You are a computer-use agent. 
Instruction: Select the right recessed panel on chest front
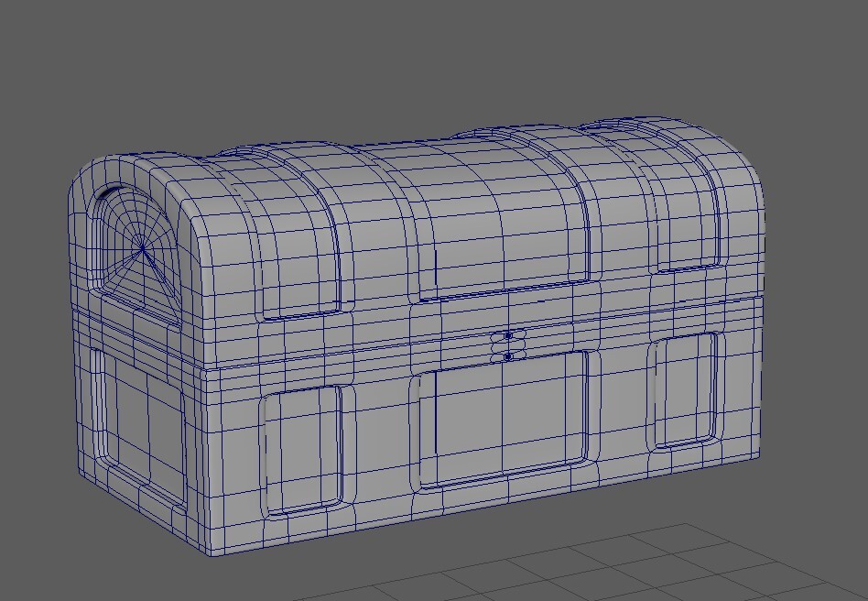tap(686, 390)
